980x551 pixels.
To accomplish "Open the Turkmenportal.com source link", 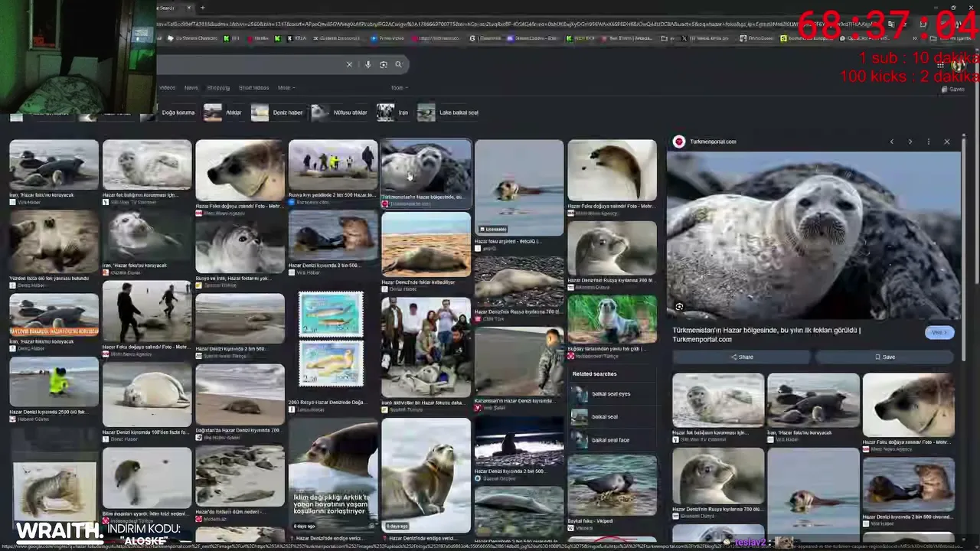I will tap(713, 142).
